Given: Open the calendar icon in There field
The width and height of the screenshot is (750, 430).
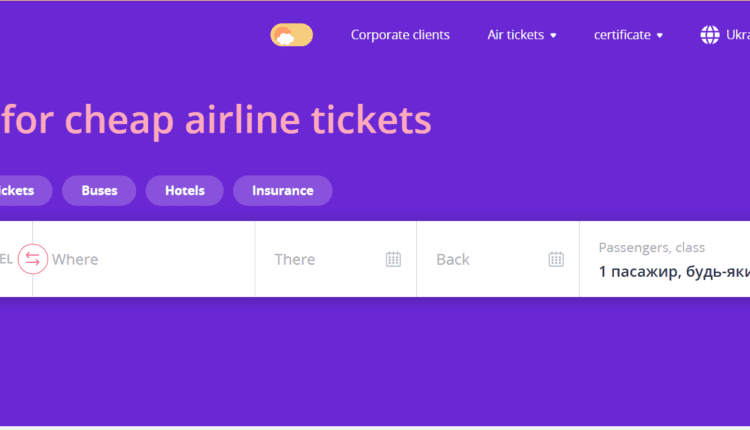Looking at the screenshot, I should 393,259.
